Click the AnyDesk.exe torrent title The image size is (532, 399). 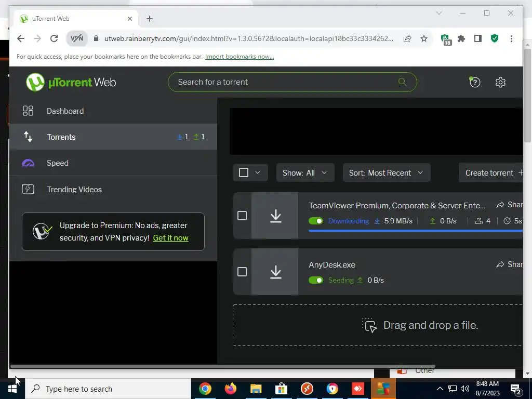[332, 265]
